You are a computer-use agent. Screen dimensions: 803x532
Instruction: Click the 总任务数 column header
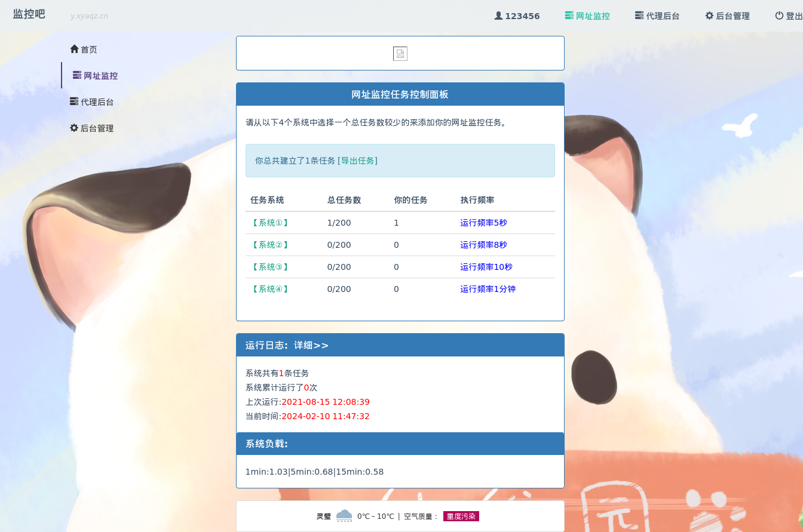click(x=344, y=200)
